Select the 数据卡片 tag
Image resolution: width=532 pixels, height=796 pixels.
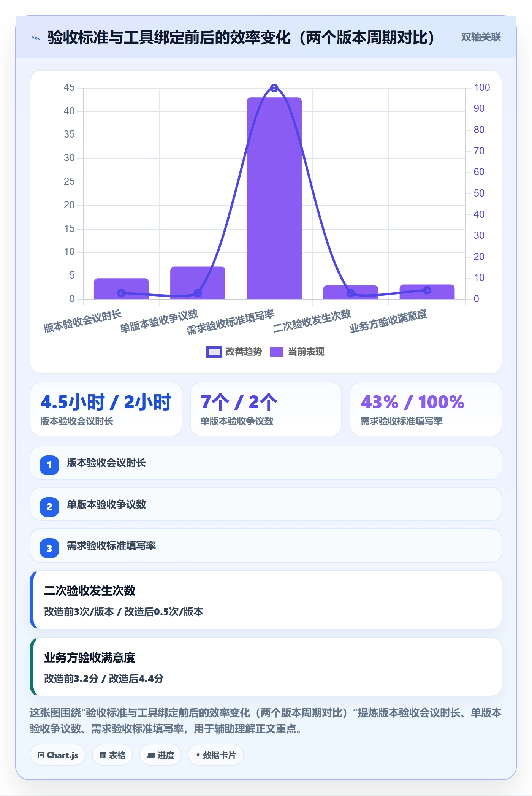click(x=216, y=755)
